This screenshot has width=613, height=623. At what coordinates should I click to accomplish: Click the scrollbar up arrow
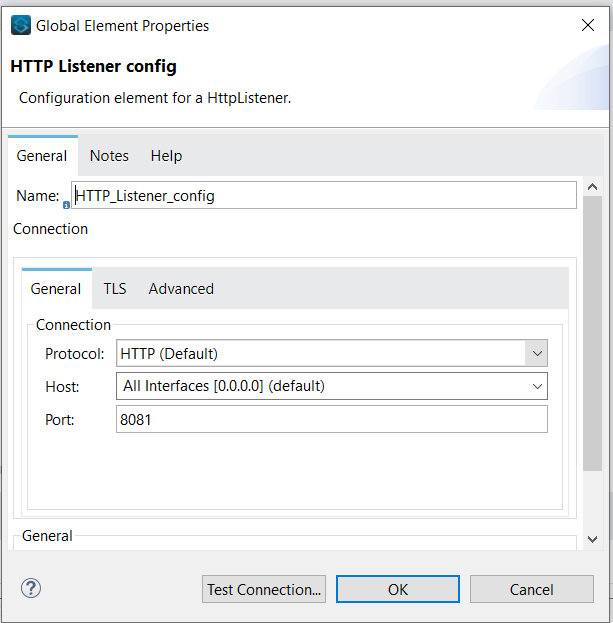click(x=592, y=187)
